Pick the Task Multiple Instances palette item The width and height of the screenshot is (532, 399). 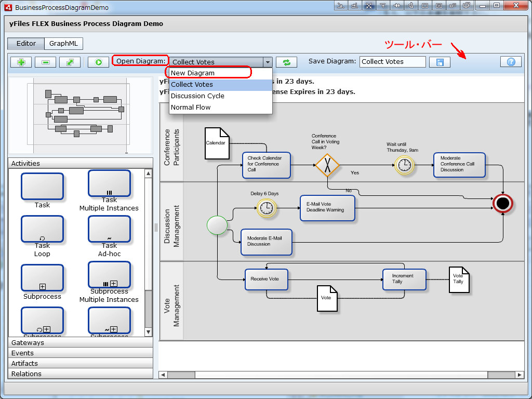109,183
